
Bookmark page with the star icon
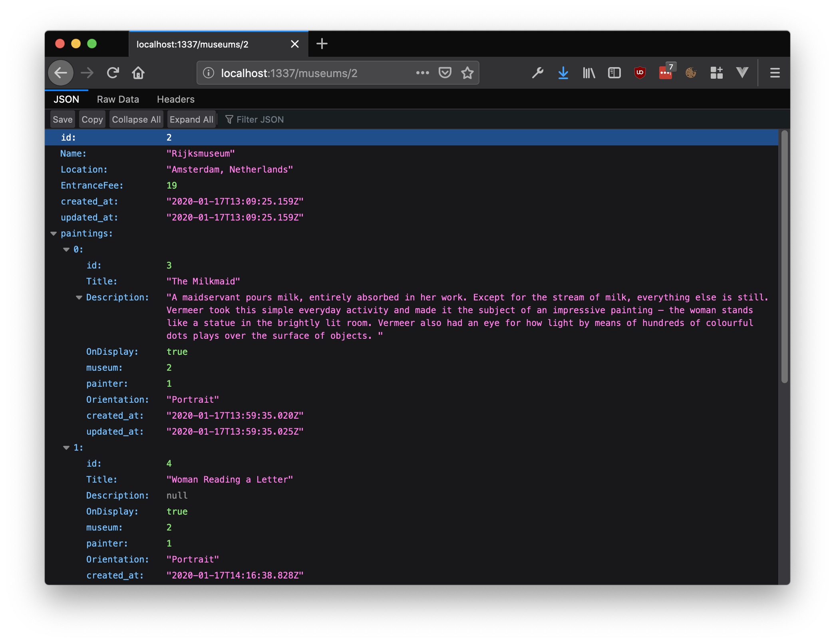coord(467,73)
